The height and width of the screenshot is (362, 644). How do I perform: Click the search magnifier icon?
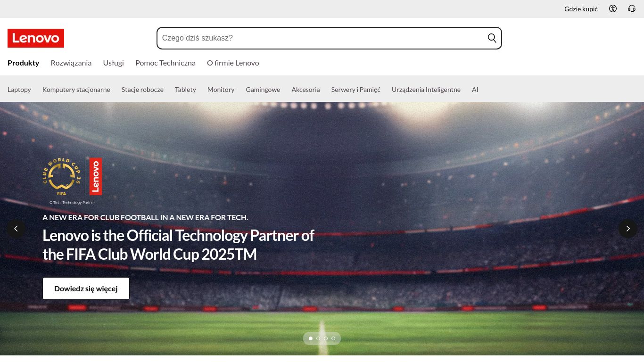tap(492, 38)
